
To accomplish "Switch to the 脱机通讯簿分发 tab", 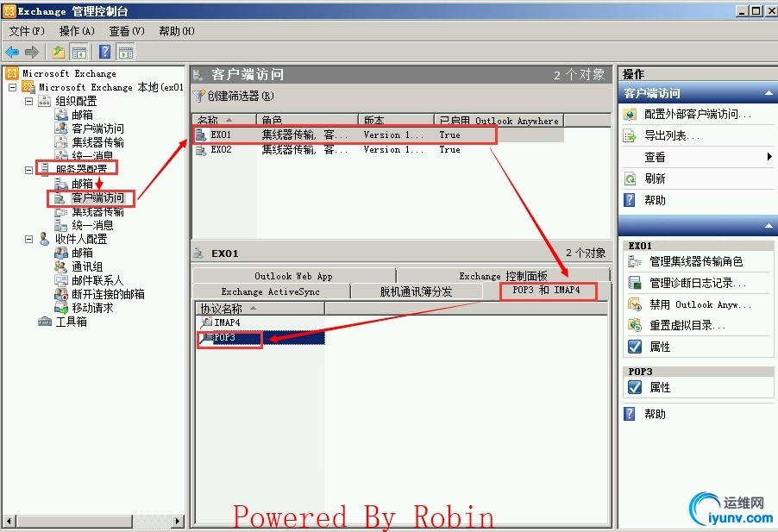I will 416,291.
